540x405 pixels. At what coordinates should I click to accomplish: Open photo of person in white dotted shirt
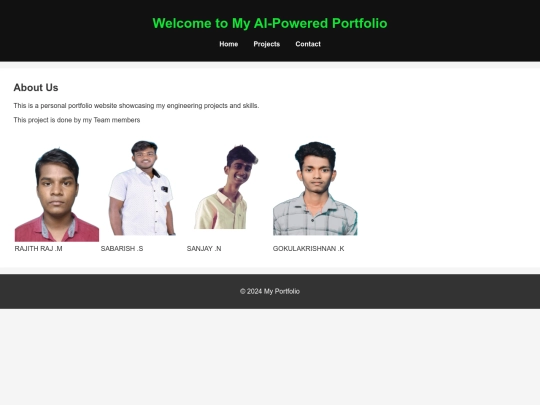tap(142, 188)
